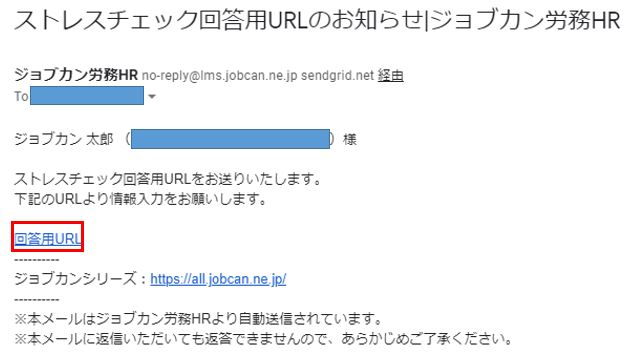
Task: Click the 様 honorific after masked address
Action: (x=350, y=140)
